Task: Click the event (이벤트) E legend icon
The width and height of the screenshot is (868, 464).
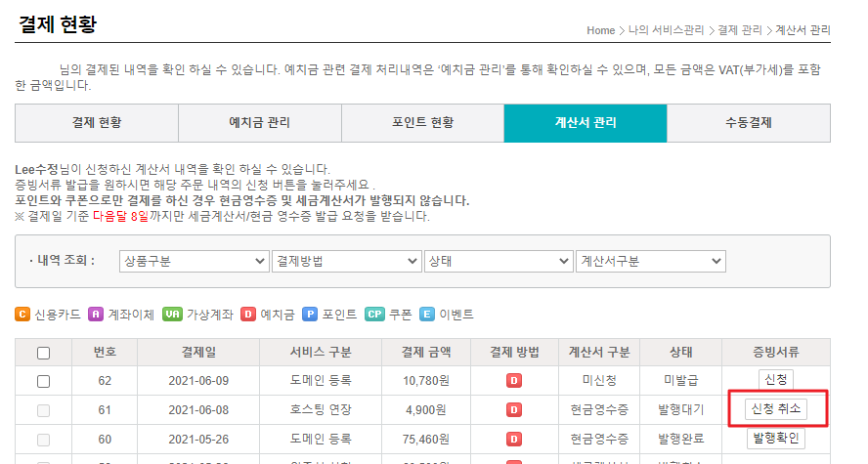Action: point(427,315)
